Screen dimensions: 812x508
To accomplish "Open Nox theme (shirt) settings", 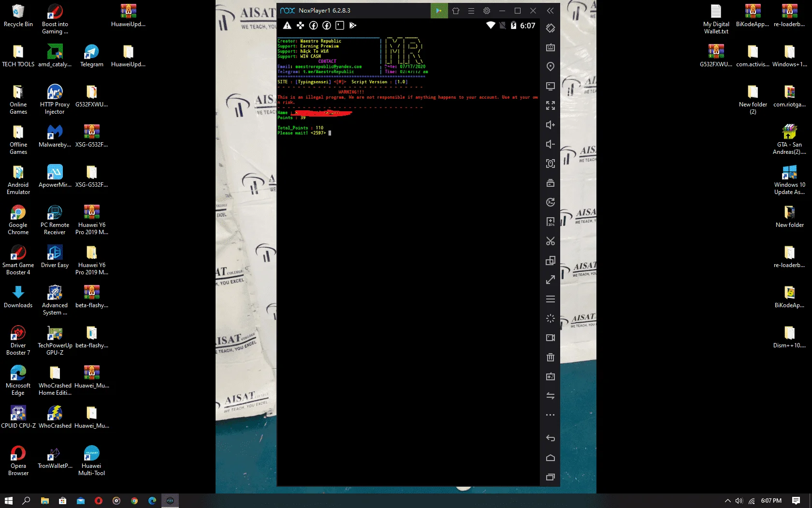I will (x=455, y=11).
